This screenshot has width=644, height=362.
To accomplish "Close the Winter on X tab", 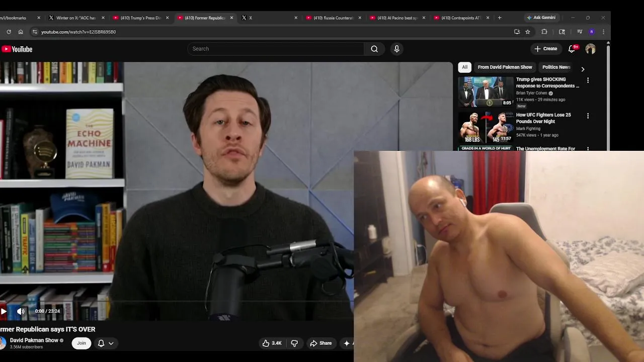I will 103,18.
